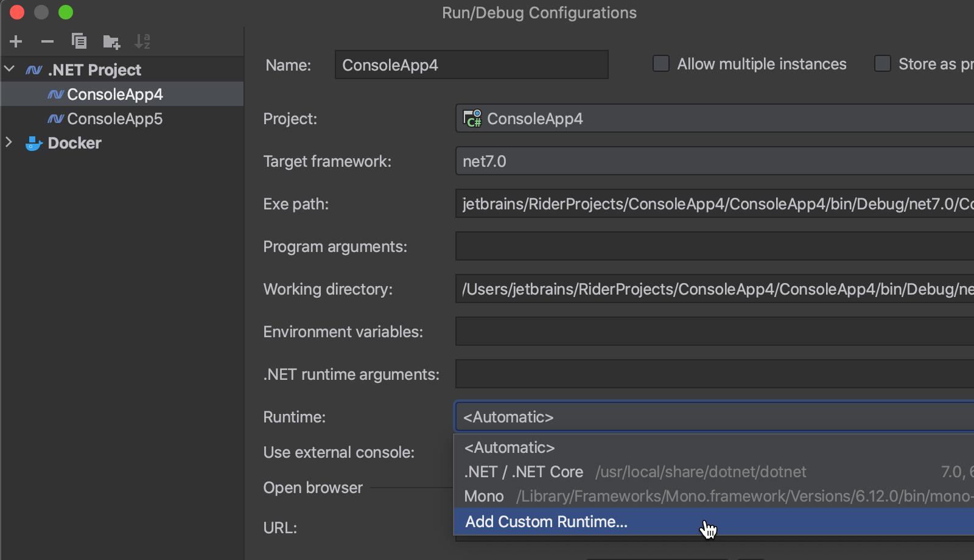Click into the Name text field
Viewport: 974px width, 560px height.
click(471, 65)
